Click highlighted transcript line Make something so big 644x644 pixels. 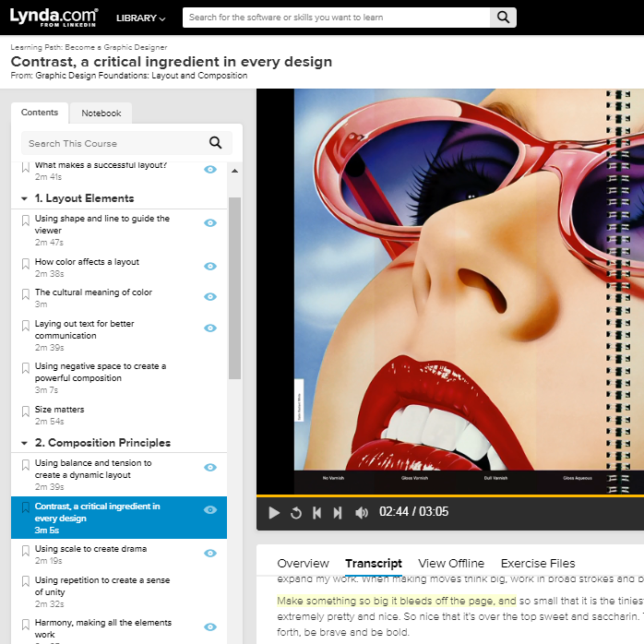(397, 601)
